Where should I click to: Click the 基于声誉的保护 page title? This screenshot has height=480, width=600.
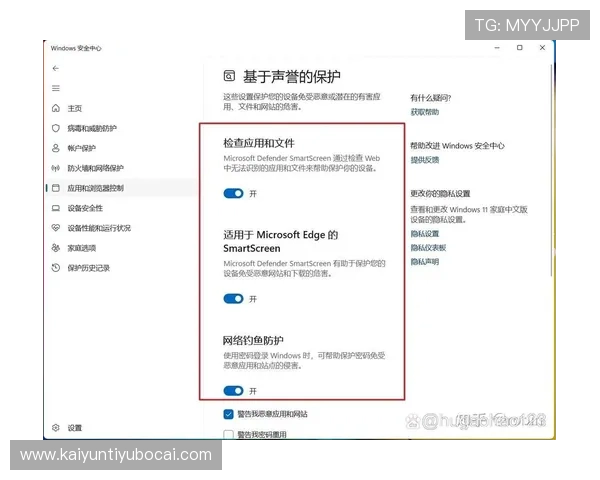tap(292, 77)
